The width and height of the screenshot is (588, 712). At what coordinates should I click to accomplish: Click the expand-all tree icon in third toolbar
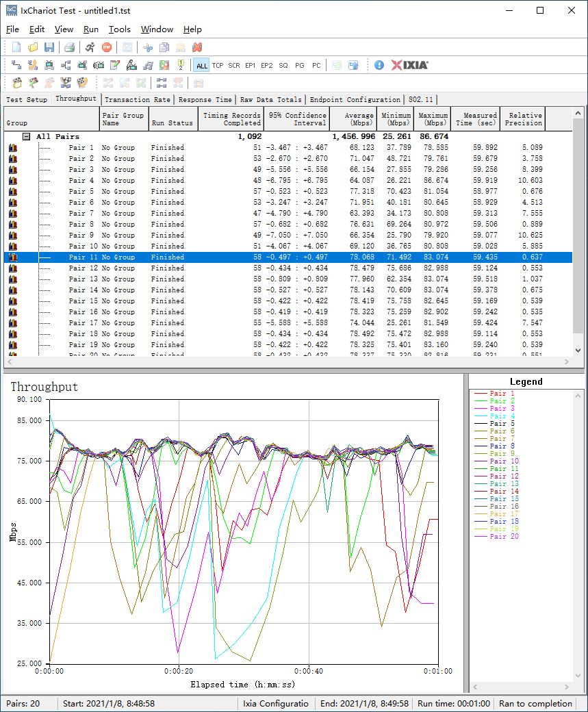point(162,83)
